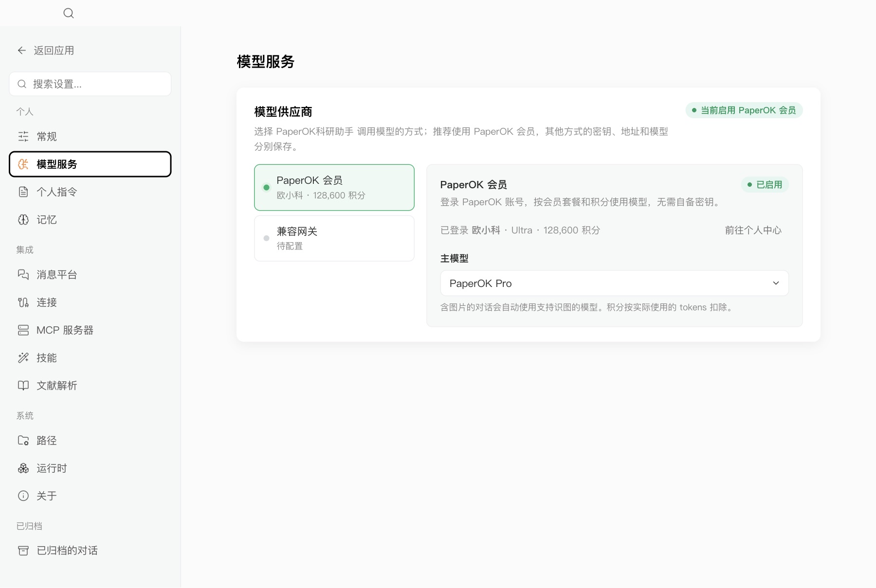The image size is (876, 588).
Task: Select the 兼容网关 provider card
Action: (x=334, y=238)
